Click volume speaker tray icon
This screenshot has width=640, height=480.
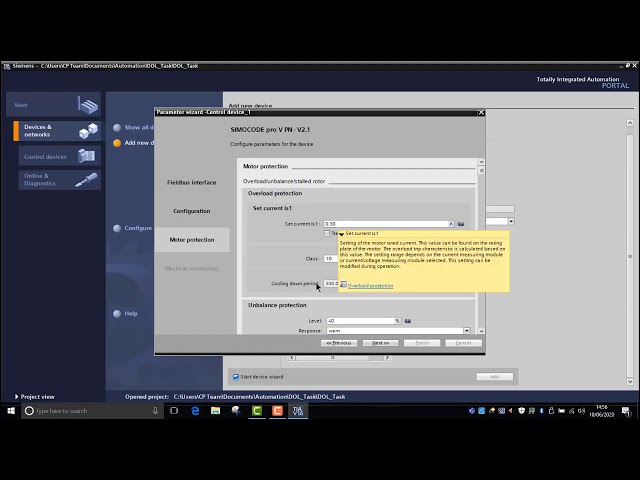point(582,411)
